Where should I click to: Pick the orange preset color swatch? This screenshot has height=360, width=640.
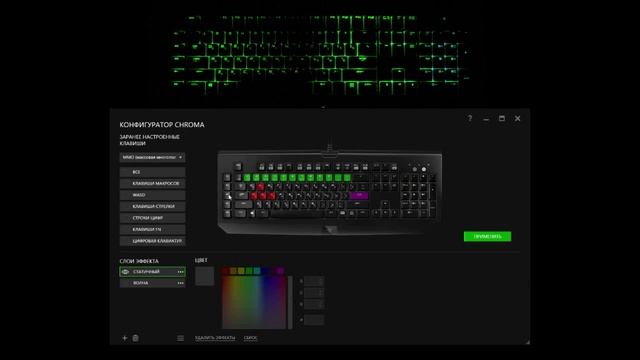pyautogui.click(x=233, y=271)
